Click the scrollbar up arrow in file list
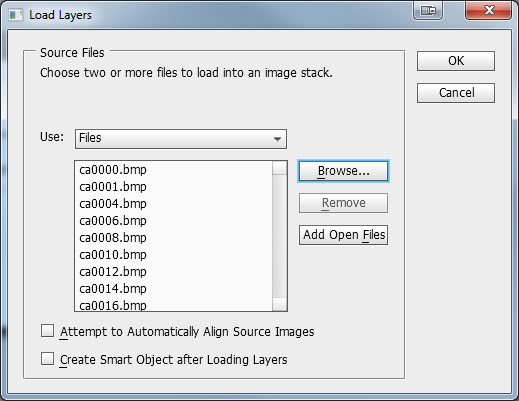 pyautogui.click(x=279, y=168)
